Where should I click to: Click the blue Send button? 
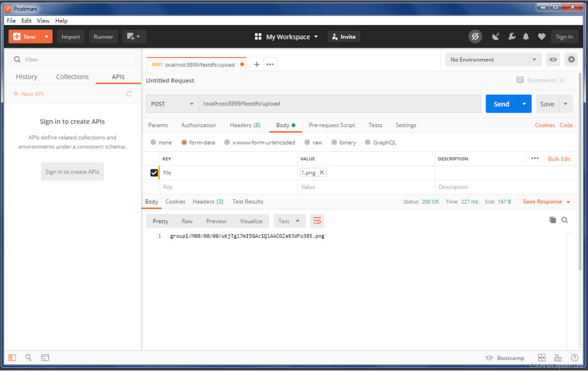(501, 104)
